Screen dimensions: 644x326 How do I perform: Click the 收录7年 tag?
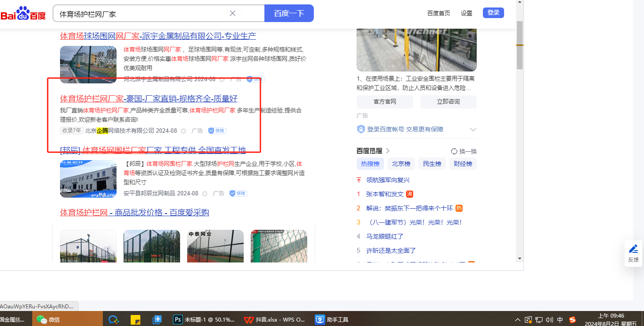pos(72,131)
